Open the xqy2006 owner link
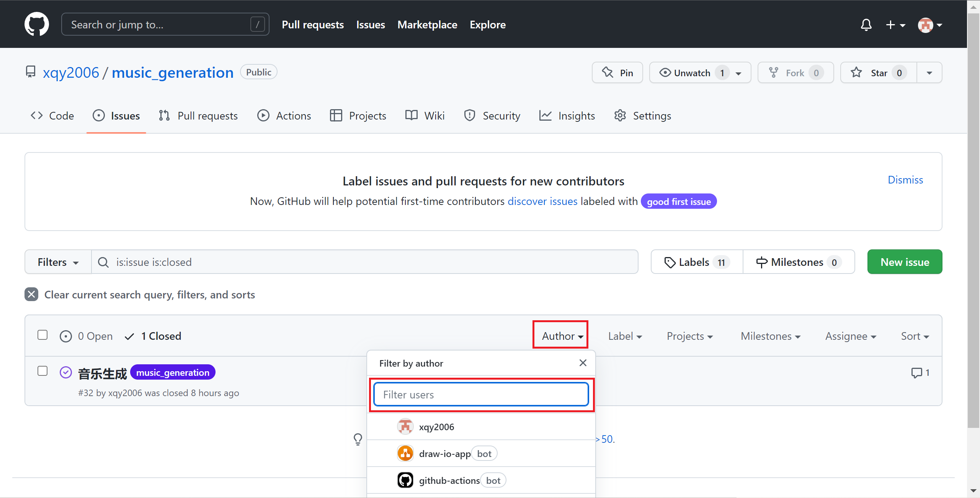980x498 pixels. coord(71,72)
